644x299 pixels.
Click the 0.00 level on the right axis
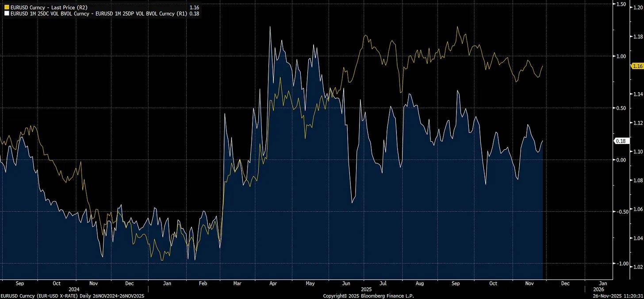point(621,159)
